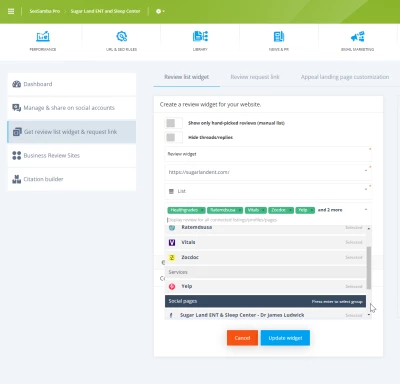Click the Business Review Sites four-dot icon
400x384 pixels.
[16, 155]
